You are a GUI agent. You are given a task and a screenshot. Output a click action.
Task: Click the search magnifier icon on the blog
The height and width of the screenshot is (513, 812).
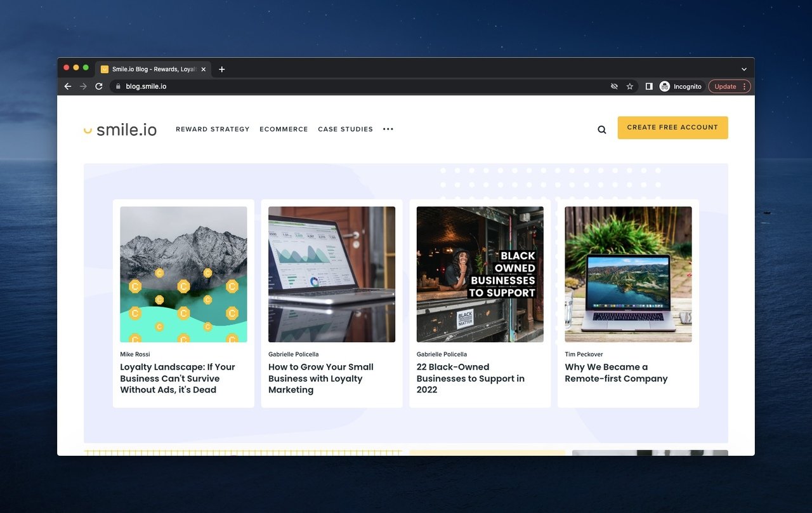pyautogui.click(x=601, y=130)
